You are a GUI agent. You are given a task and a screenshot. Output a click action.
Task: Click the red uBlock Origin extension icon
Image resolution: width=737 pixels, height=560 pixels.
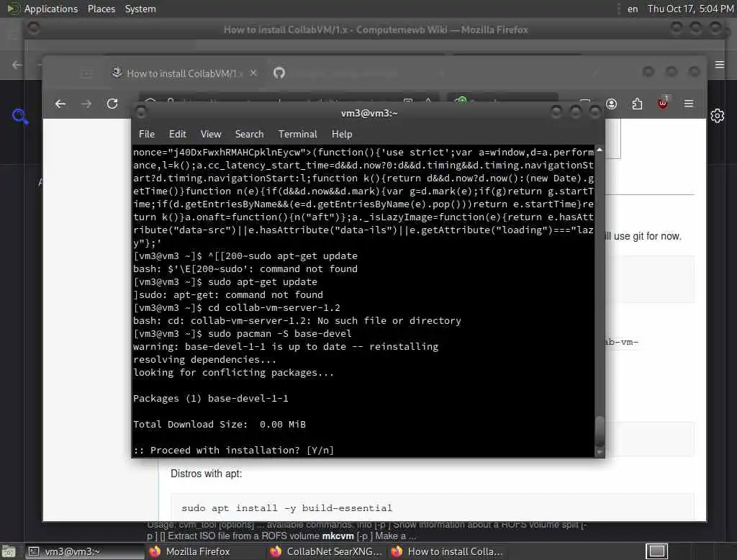tap(663, 103)
